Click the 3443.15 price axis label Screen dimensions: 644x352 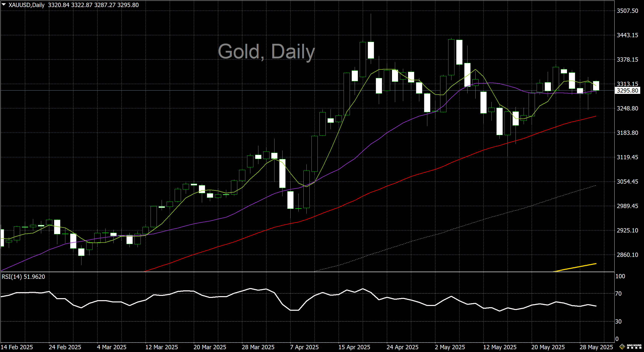pyautogui.click(x=627, y=35)
